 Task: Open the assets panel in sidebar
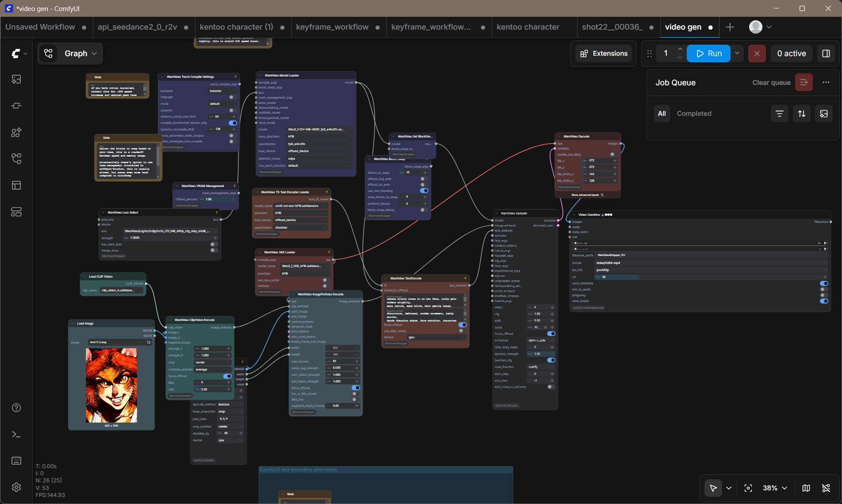[x=16, y=79]
